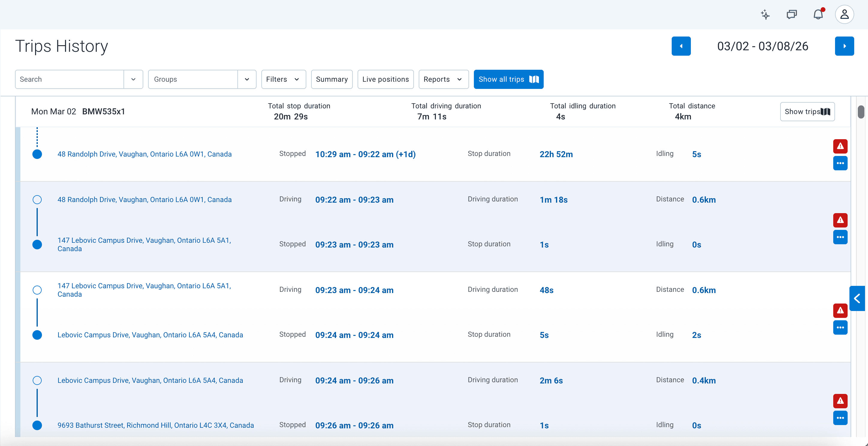The image size is (868, 446).
Task: Click the Live positions button
Action: coord(385,79)
